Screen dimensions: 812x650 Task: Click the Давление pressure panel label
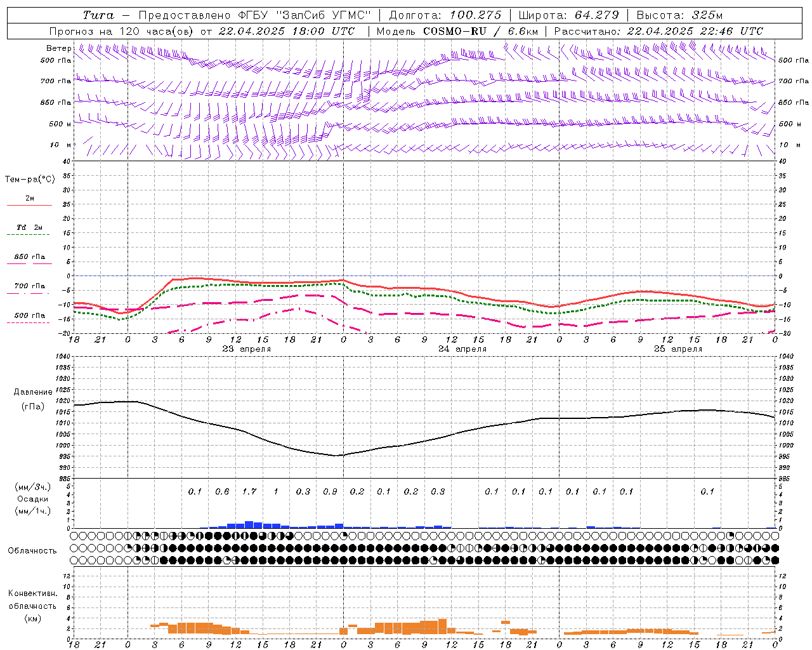(x=33, y=392)
